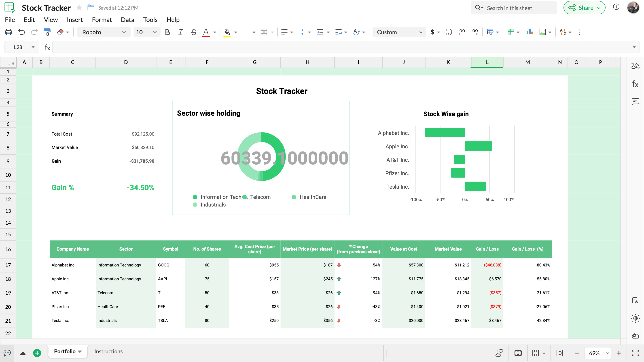The height and width of the screenshot is (362, 644).
Task: Open the Format menu
Action: click(x=102, y=19)
